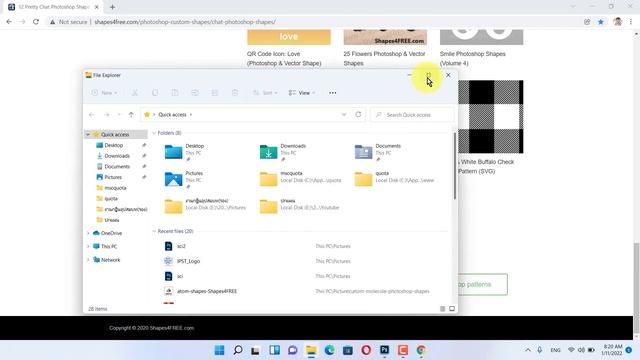Select the msoquota folder tile
The width and height of the screenshot is (640, 360).
click(x=301, y=179)
